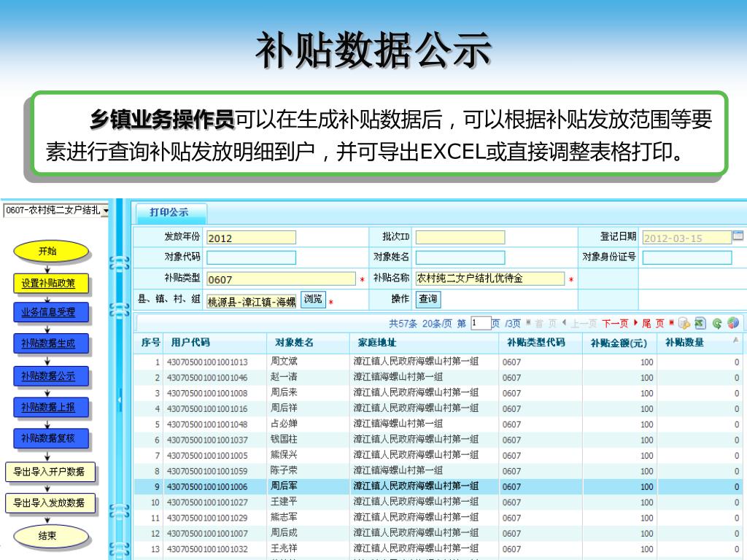Select the row for 占必婵

click(438, 424)
